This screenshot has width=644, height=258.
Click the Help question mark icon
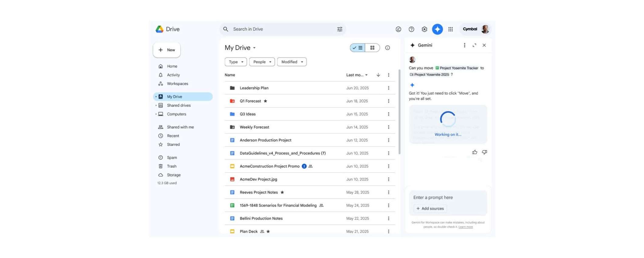pos(411,29)
